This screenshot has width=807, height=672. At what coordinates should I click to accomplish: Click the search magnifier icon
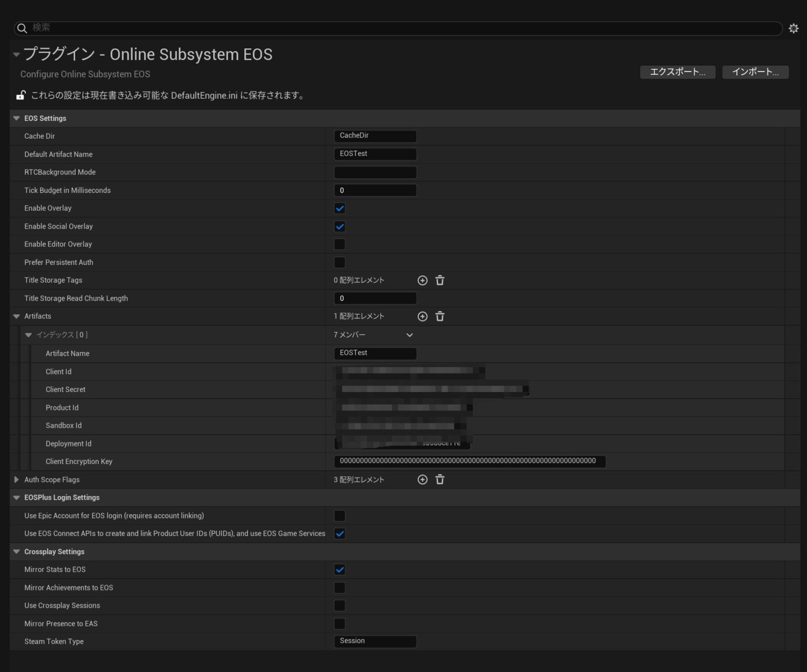coord(22,28)
